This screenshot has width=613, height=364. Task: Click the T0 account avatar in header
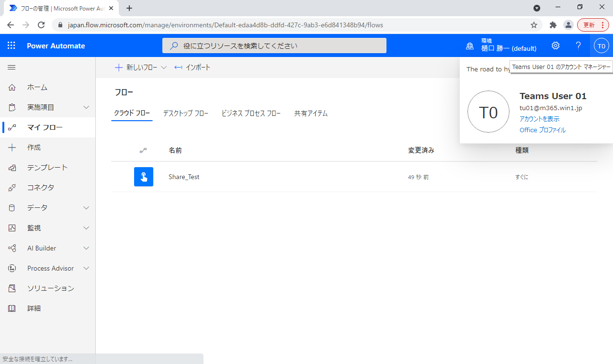pyautogui.click(x=602, y=46)
